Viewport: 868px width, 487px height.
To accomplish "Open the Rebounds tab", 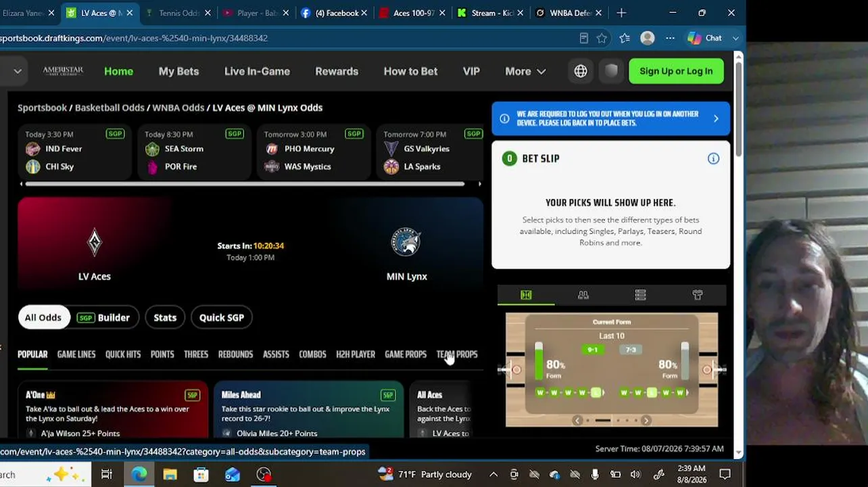I will click(x=235, y=354).
